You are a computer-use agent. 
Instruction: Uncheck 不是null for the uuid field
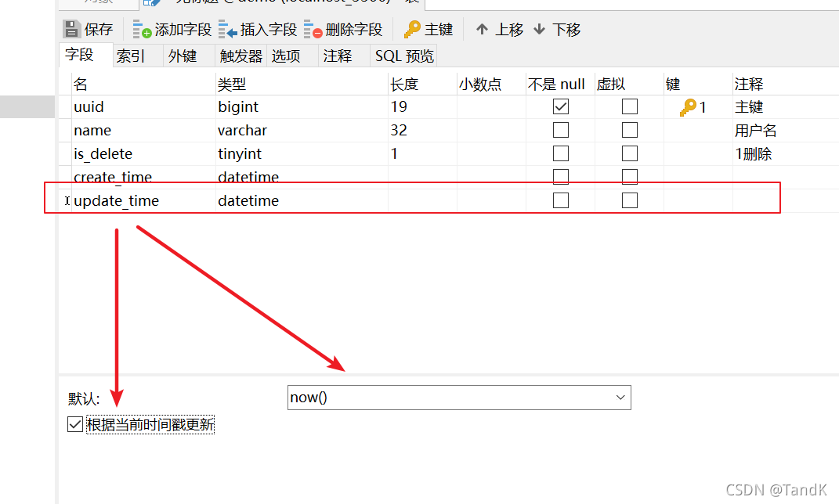(560, 106)
